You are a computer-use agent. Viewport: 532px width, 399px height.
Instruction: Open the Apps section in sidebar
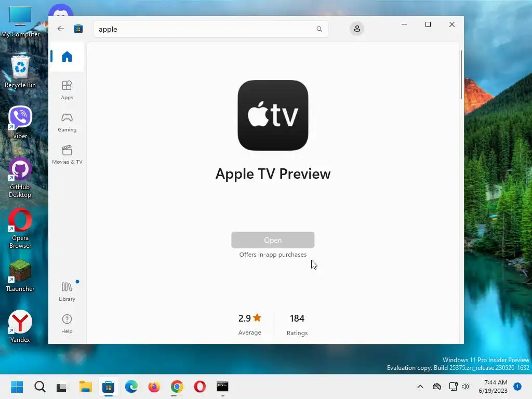[67, 90]
